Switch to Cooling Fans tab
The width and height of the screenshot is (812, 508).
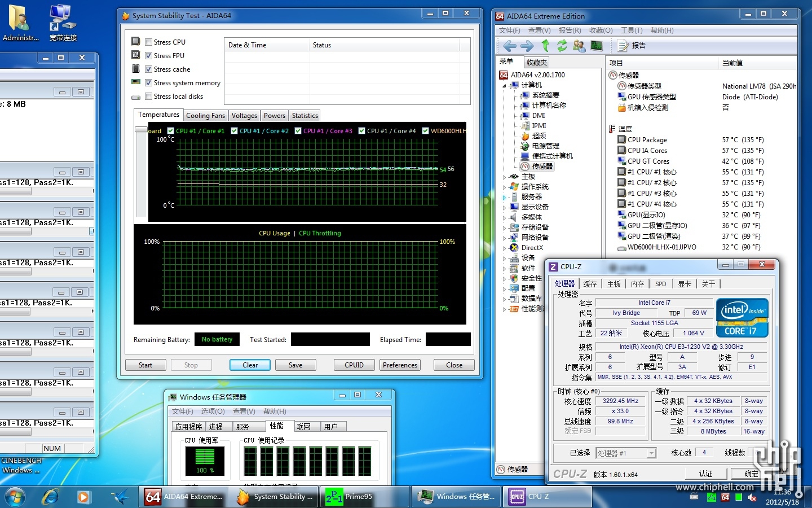point(205,116)
